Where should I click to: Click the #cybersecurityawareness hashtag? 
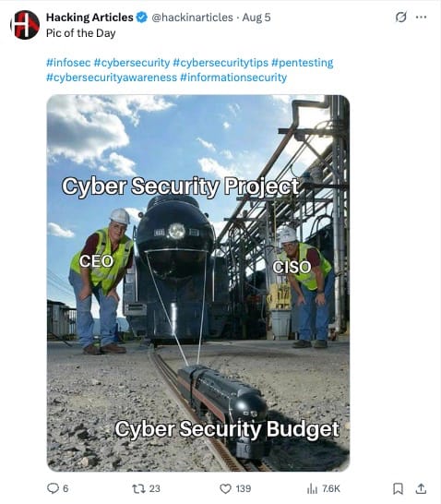[112, 78]
